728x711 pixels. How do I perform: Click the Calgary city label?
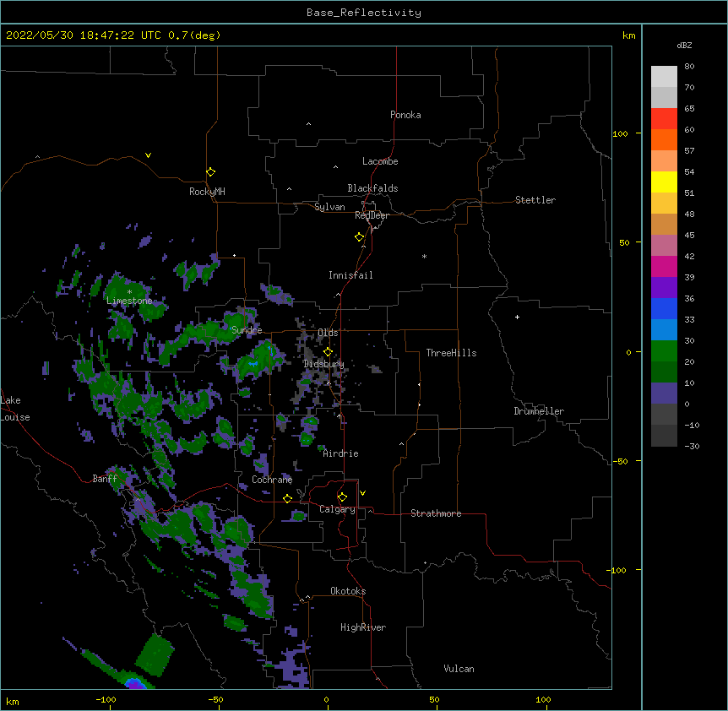tap(337, 509)
